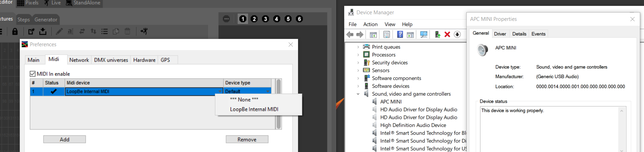Switch to the StandAlone mode tab
Screen dimensions: 644x152
point(83,3)
